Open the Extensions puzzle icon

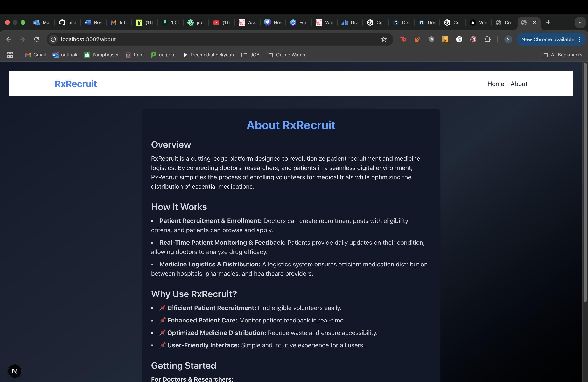click(x=487, y=39)
